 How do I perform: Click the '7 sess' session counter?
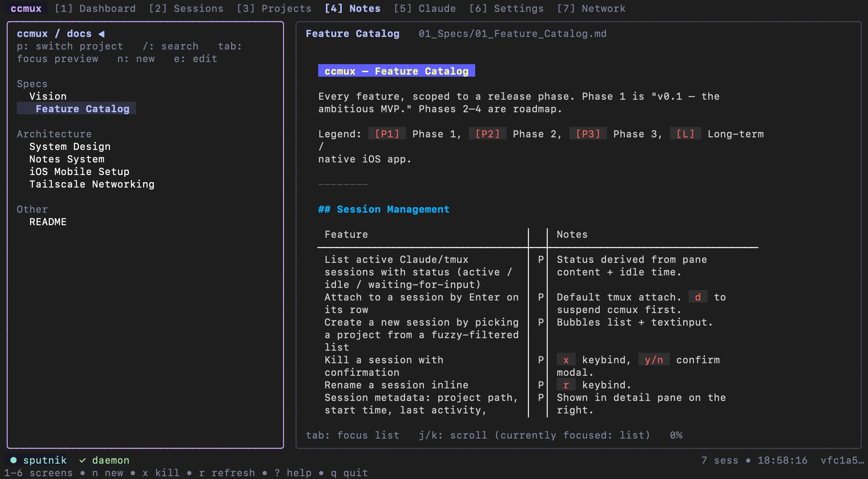pyautogui.click(x=720, y=460)
